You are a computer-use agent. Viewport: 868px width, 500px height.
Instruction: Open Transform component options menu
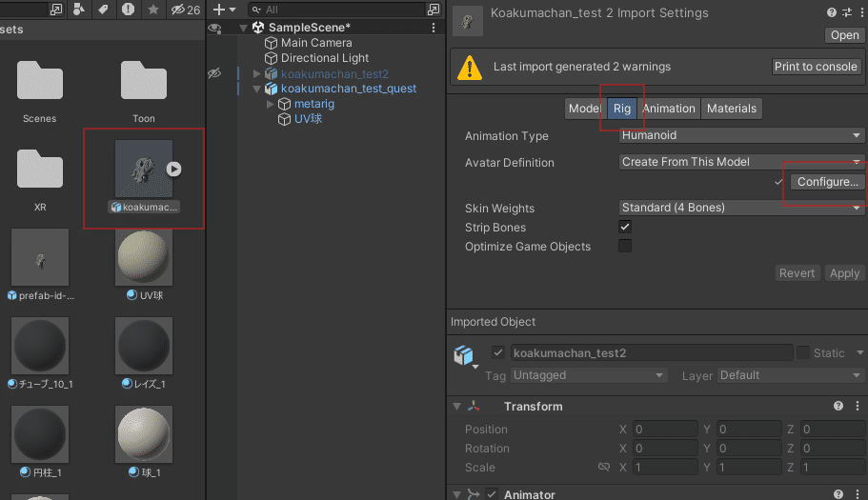click(x=858, y=406)
